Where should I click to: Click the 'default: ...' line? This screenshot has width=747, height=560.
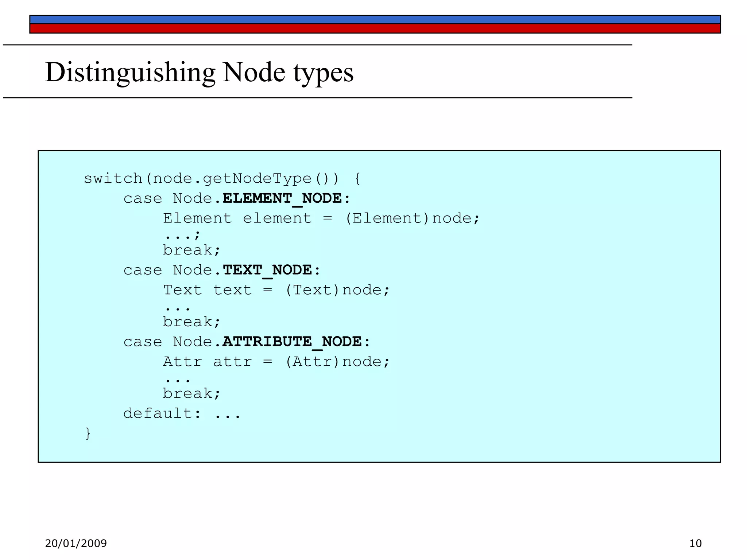(182, 413)
